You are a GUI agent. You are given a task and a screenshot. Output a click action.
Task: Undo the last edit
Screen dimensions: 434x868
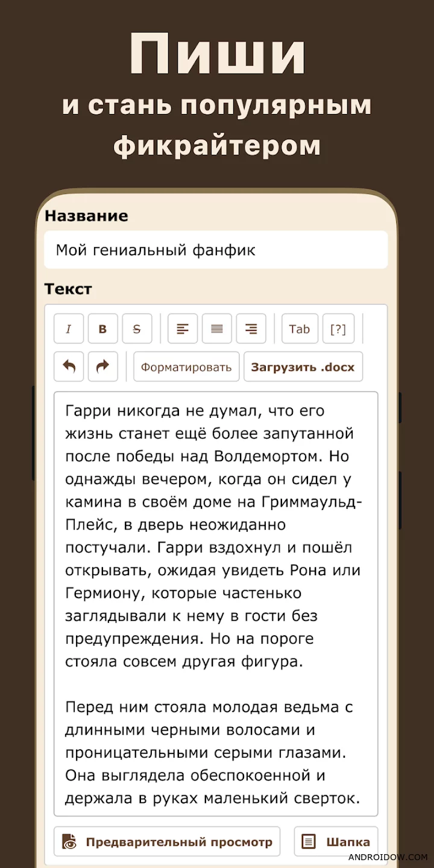[x=69, y=366]
